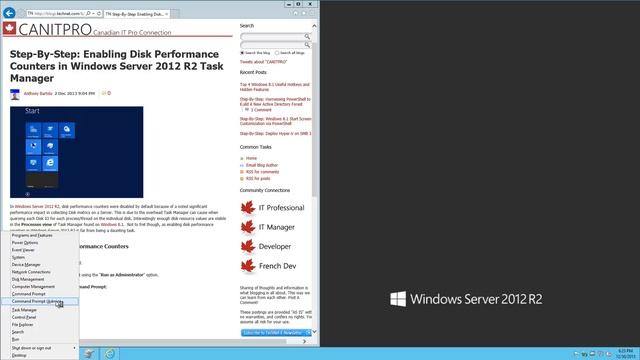Click the Start screen screenshot thumbnail
The image size is (640, 360).
77,152
